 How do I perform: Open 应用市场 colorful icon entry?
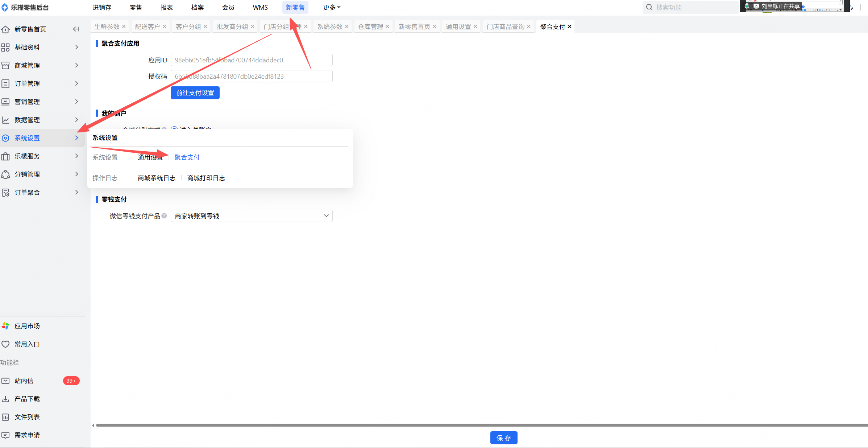click(5, 326)
